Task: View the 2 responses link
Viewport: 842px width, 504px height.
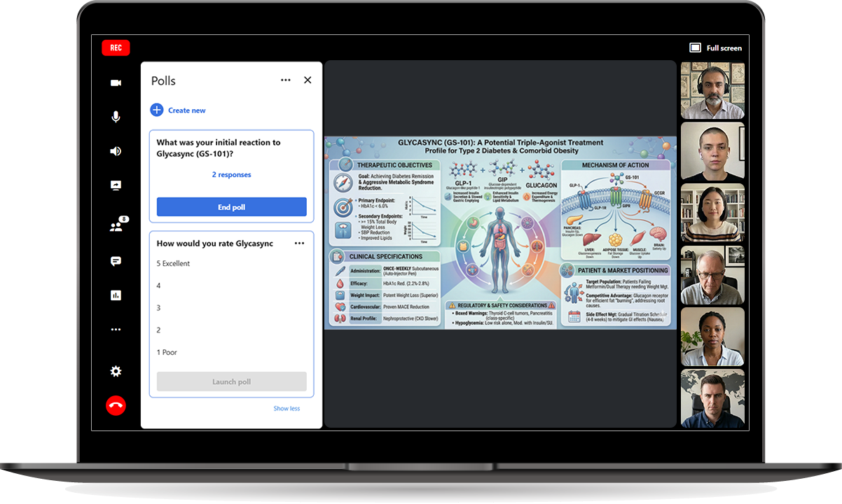Action: [231, 175]
